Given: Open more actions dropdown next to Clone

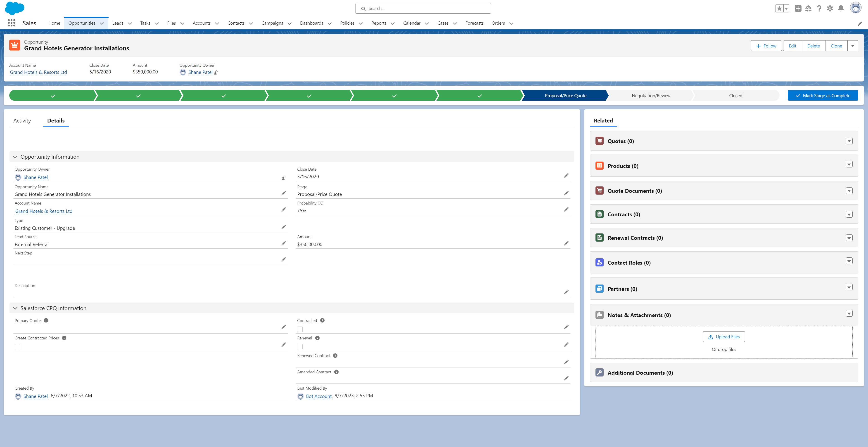Looking at the screenshot, I should tap(852, 46).
